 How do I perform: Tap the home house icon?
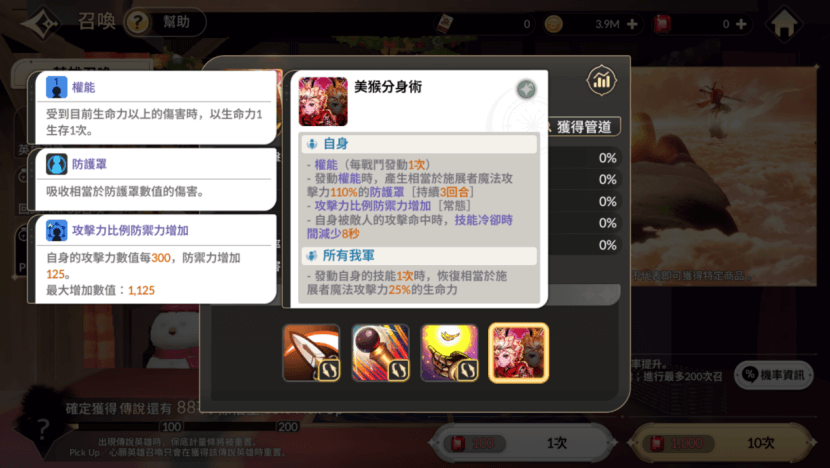point(784,23)
